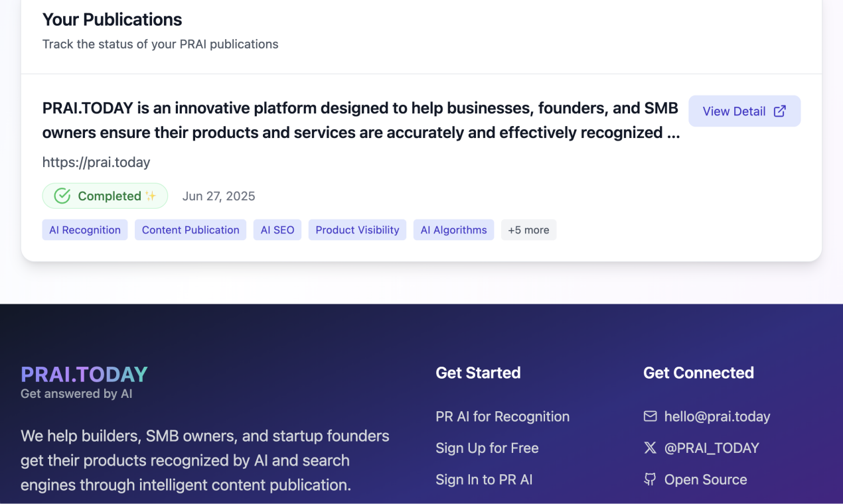The image size is (843, 504).
Task: Click the X logo icon beside @PRAI_TODAY
Action: click(x=650, y=448)
